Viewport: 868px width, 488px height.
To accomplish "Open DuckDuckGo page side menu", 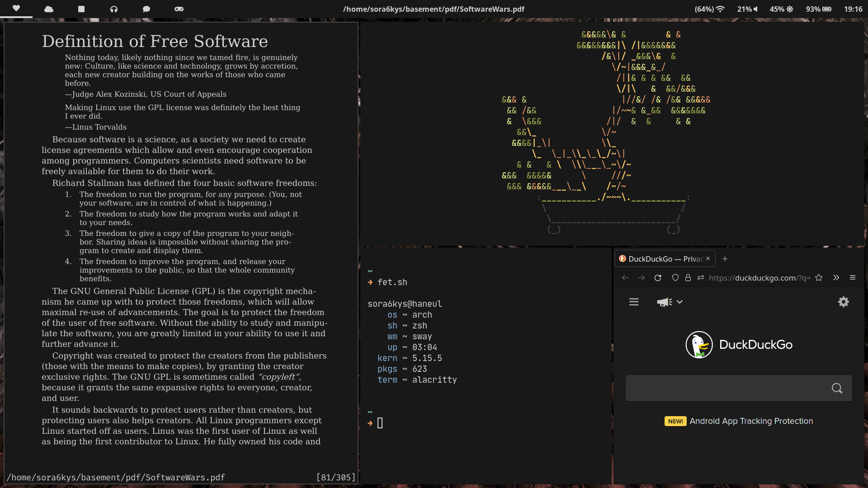I will coord(634,302).
